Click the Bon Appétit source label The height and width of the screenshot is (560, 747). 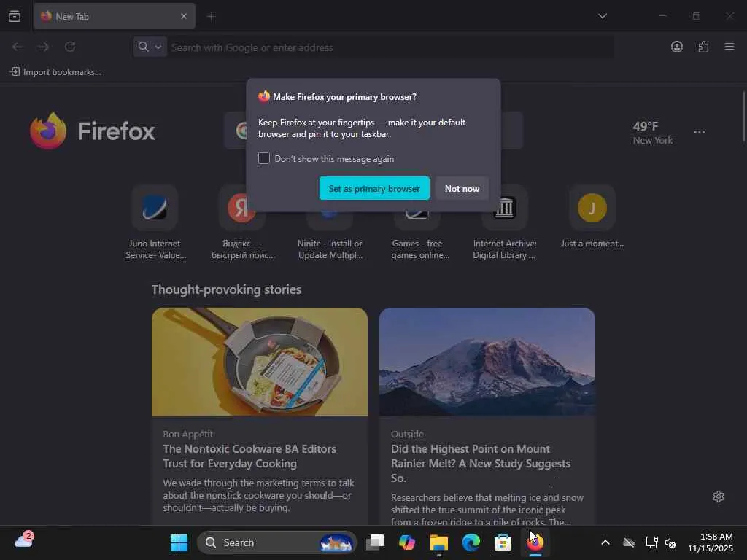tap(187, 434)
